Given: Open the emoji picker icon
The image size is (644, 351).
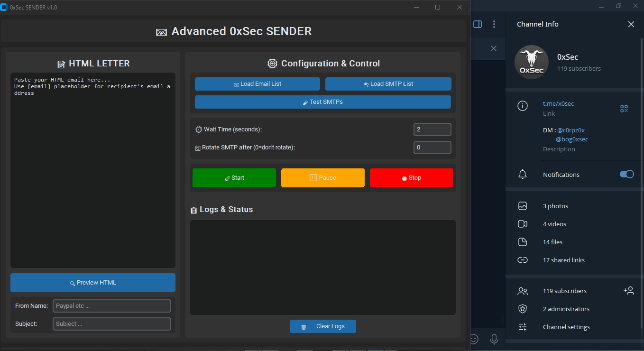Looking at the screenshot, I should (x=474, y=339).
